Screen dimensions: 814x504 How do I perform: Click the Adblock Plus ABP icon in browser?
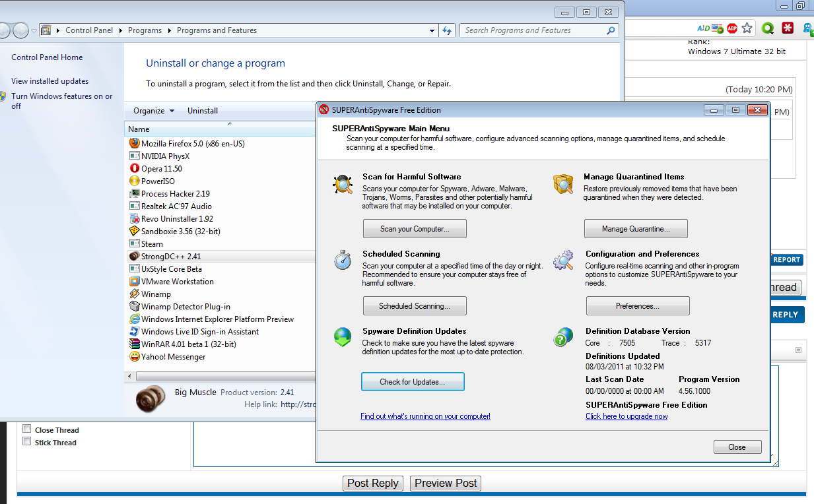(731, 28)
